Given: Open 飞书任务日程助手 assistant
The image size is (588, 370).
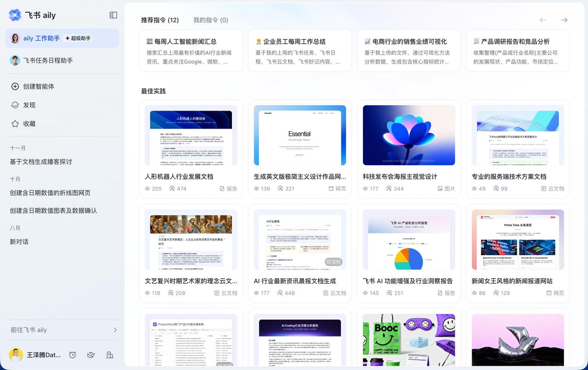Looking at the screenshot, I should tap(48, 61).
